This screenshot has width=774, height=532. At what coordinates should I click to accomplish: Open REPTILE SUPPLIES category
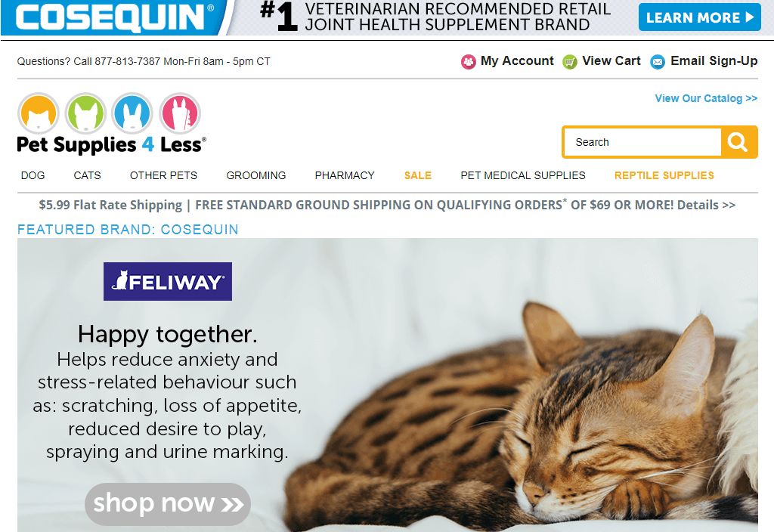pos(664,175)
